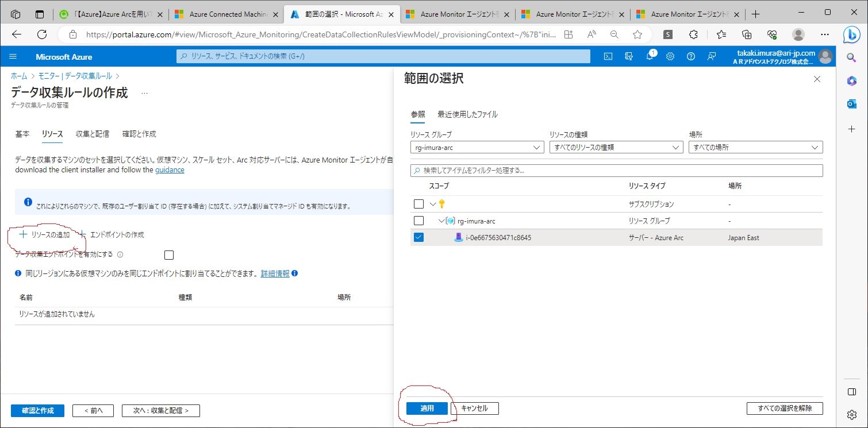
Task: Enable データ収集エンドポイントを有効にする checkbox
Action: (x=168, y=255)
